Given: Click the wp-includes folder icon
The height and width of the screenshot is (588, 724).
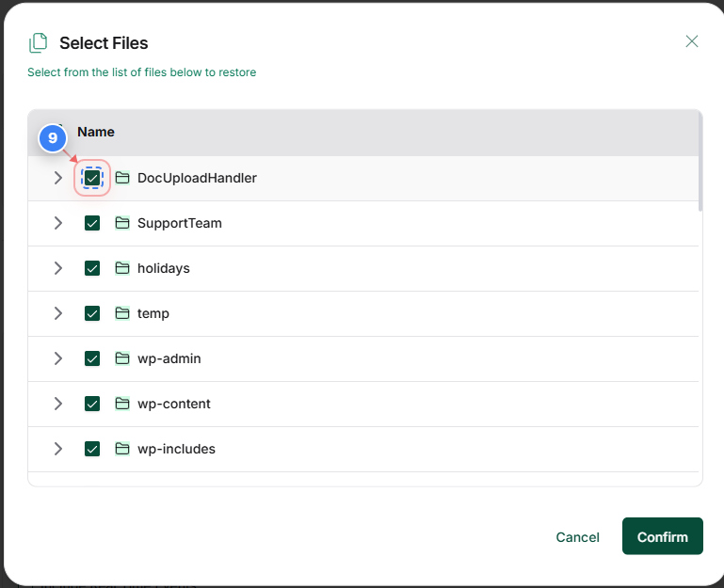Looking at the screenshot, I should [121, 449].
